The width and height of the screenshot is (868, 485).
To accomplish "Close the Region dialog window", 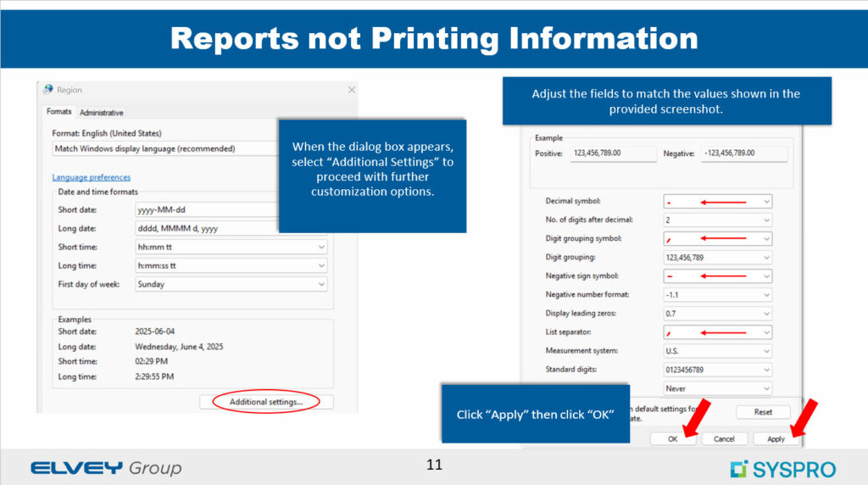I will click(352, 90).
